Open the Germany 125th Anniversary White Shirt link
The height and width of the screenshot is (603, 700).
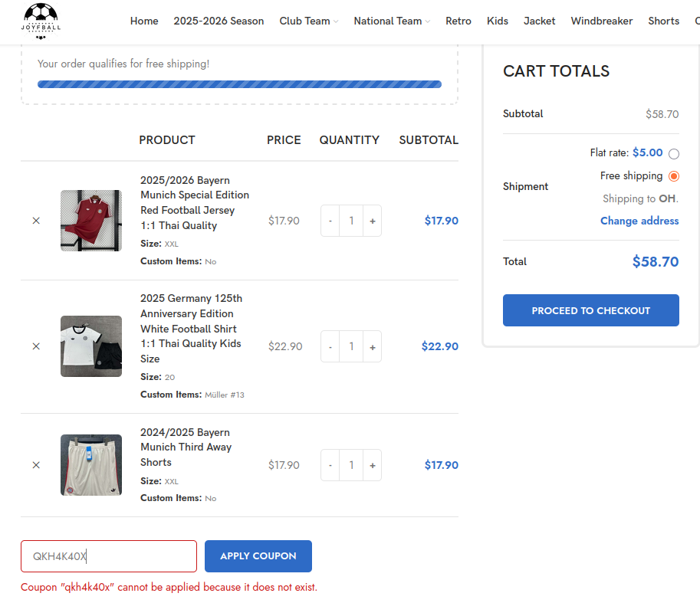(x=191, y=329)
